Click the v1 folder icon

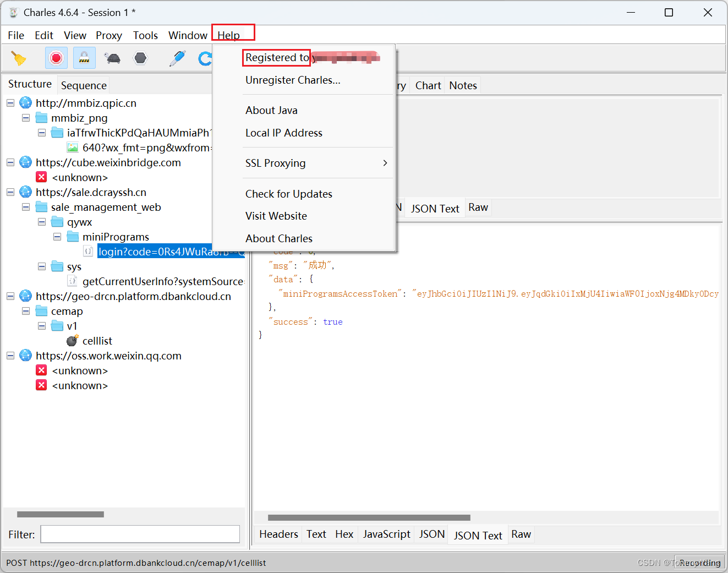pyautogui.click(x=57, y=325)
